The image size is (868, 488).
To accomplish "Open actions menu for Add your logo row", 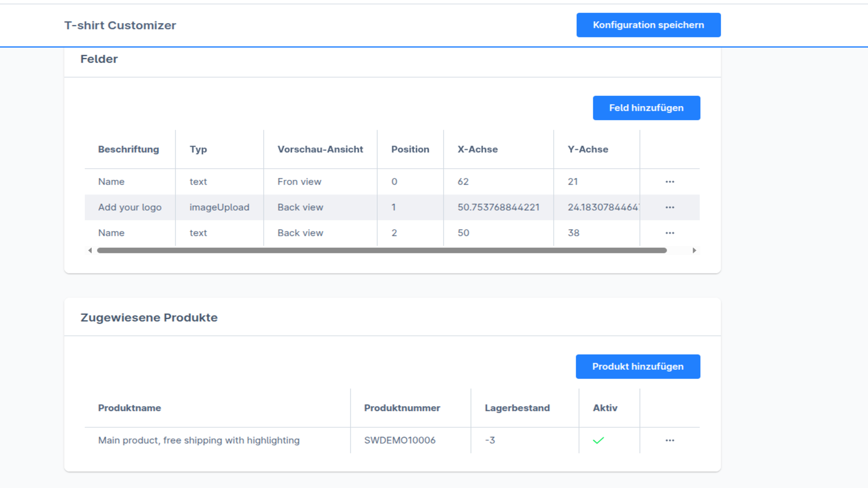I will tap(670, 207).
